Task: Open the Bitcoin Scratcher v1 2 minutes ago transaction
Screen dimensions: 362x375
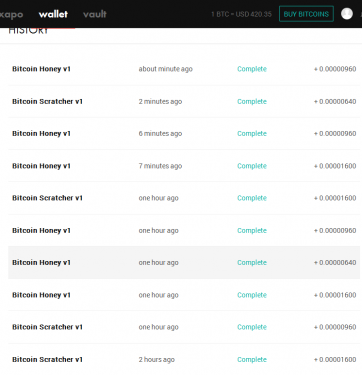Action: tap(184, 101)
